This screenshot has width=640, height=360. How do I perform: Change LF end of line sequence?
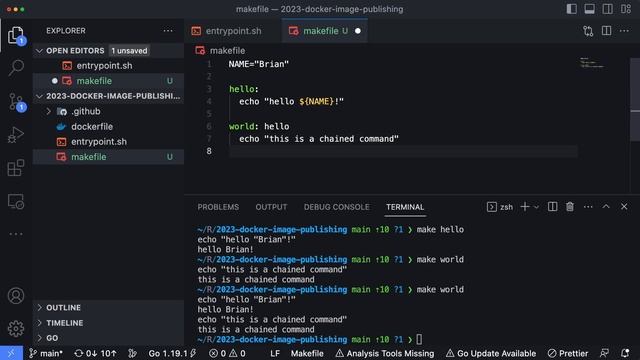pos(275,353)
